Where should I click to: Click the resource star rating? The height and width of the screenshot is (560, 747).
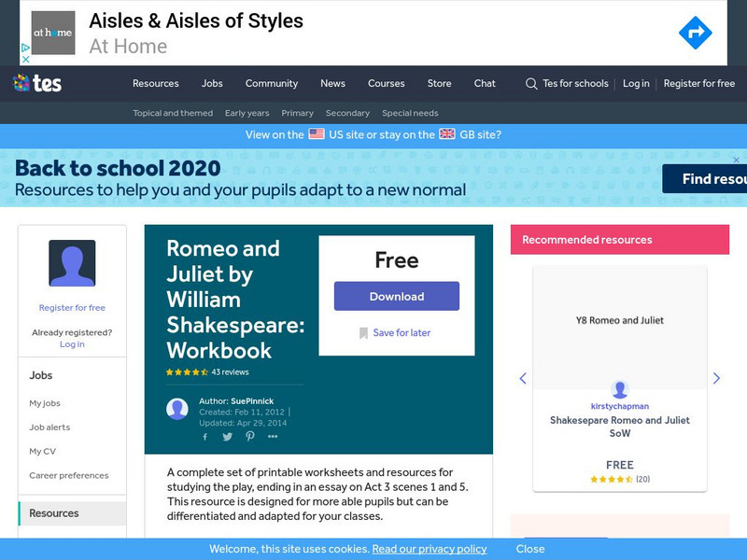(187, 371)
